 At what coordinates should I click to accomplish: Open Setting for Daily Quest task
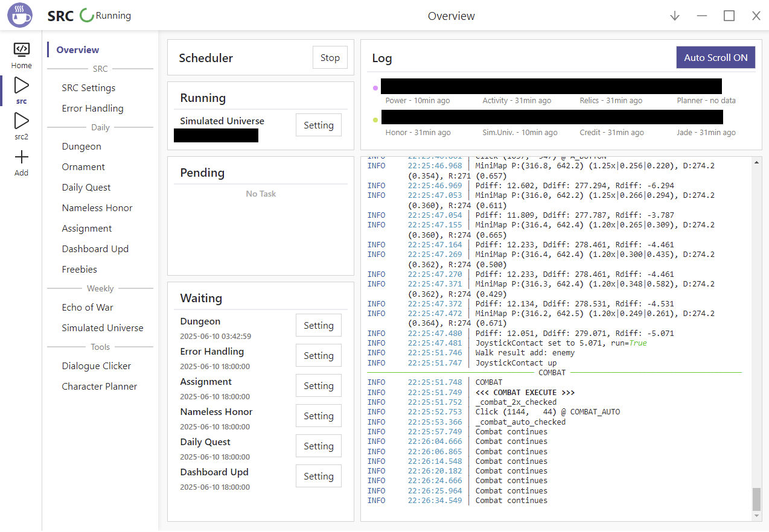(x=319, y=446)
